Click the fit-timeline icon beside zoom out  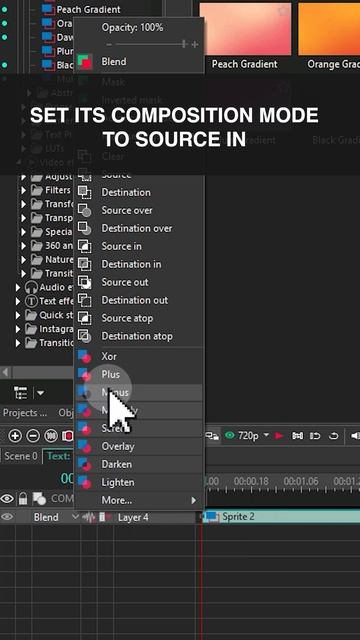[51, 436]
